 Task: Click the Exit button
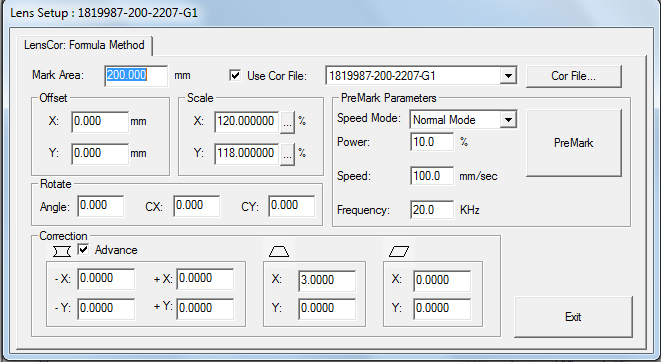573,316
